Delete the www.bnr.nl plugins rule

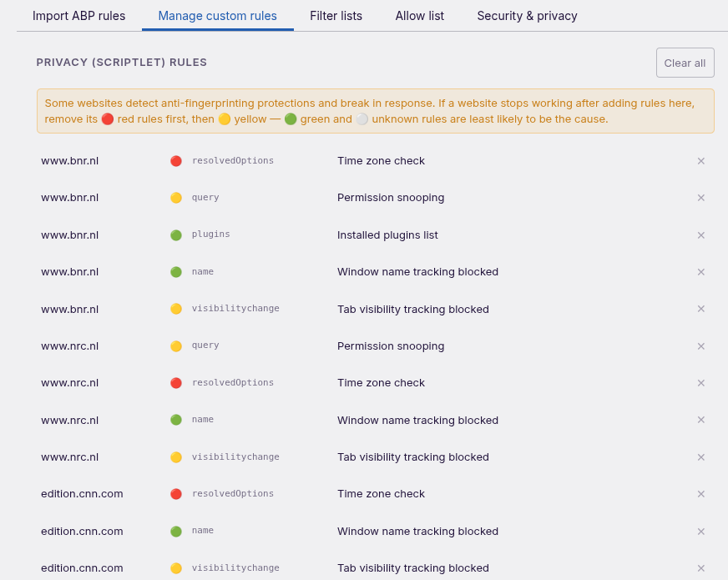(x=701, y=235)
